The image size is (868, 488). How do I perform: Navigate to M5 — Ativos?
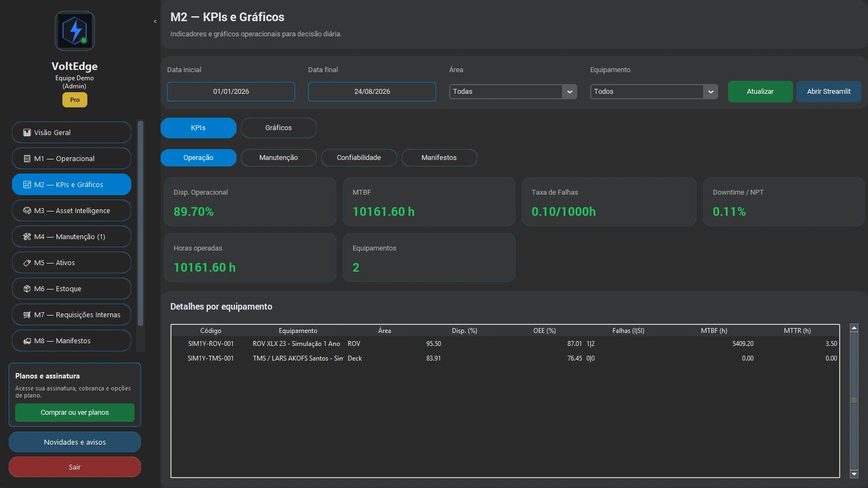[x=72, y=262]
